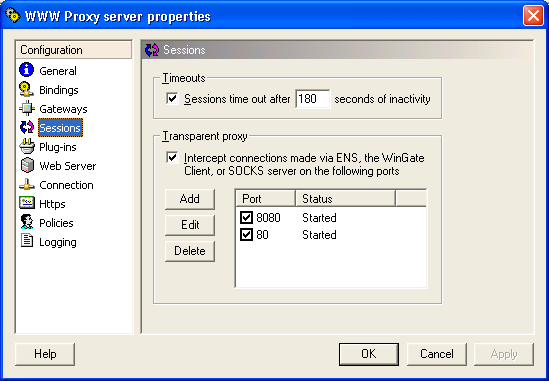
Task: Select the 80 port row text
Action: [262, 234]
